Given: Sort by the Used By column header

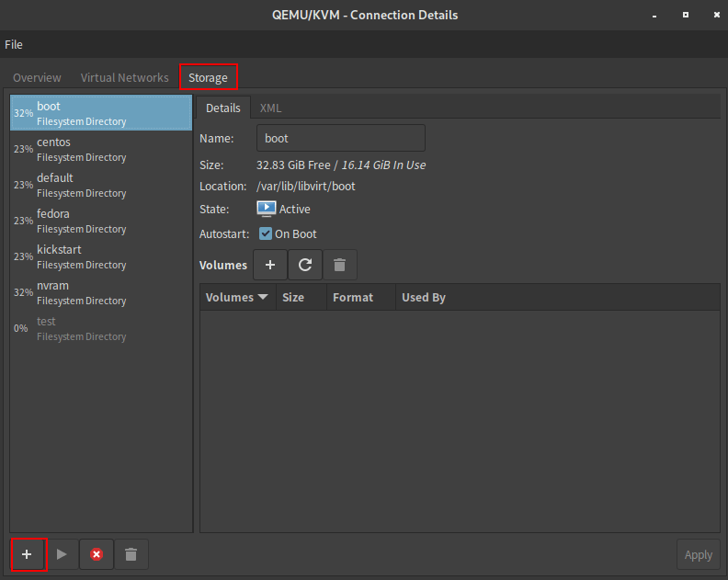Looking at the screenshot, I should 558,297.
